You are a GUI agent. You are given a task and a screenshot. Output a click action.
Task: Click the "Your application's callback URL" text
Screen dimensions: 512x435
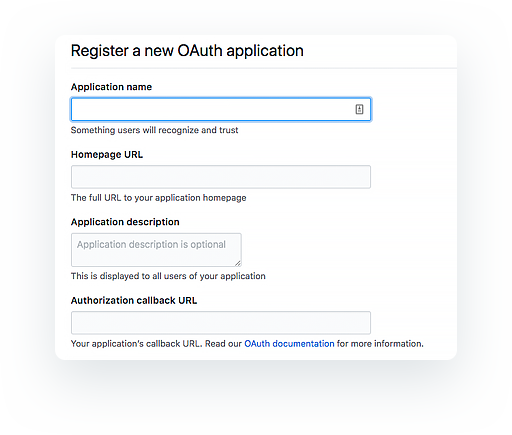136,344
